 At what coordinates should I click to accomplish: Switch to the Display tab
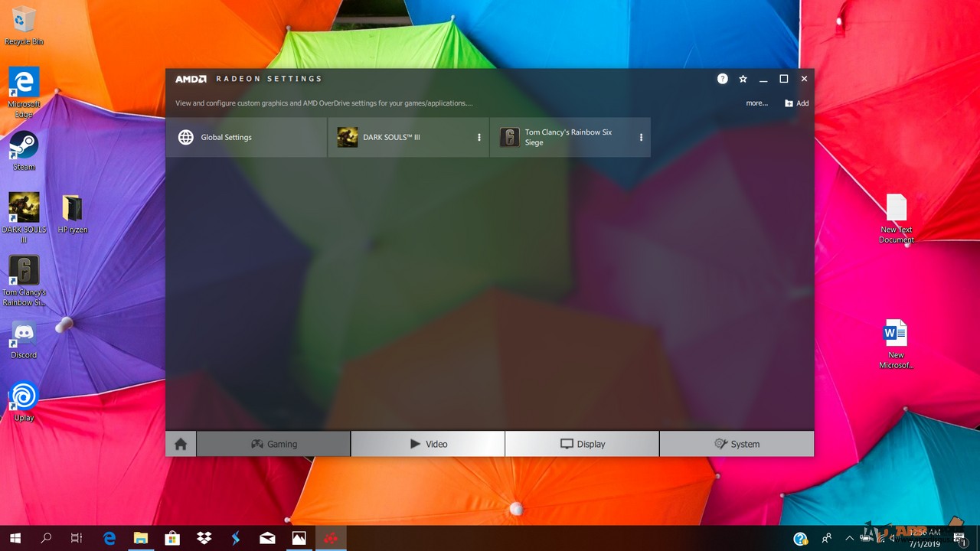[582, 444]
